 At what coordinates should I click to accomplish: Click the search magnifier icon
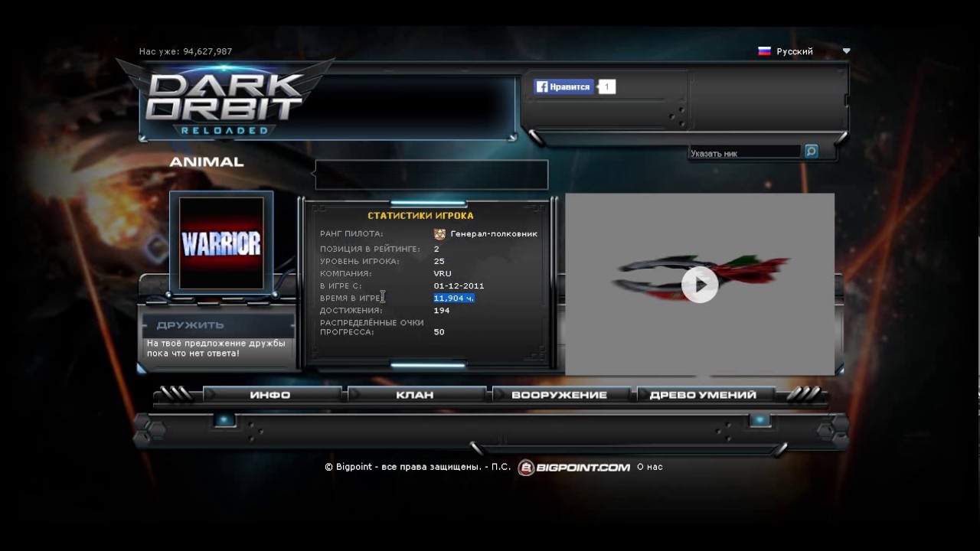(x=812, y=152)
